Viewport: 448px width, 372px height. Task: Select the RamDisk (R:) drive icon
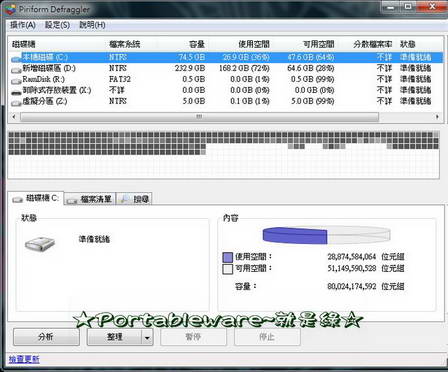(x=16, y=80)
